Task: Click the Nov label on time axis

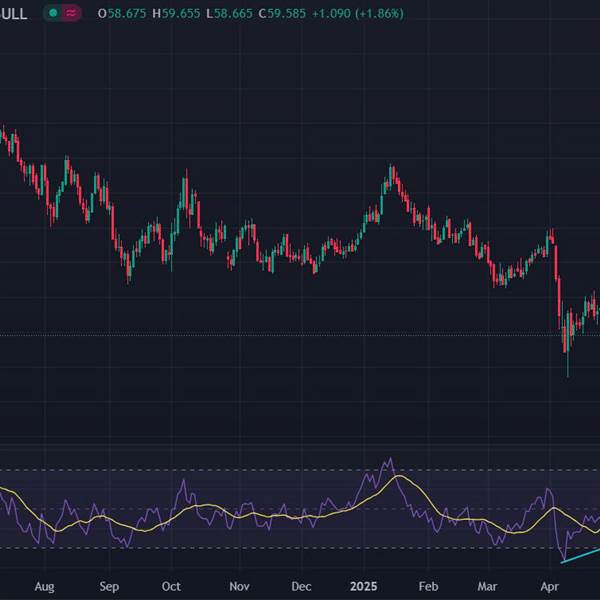Action: click(239, 586)
